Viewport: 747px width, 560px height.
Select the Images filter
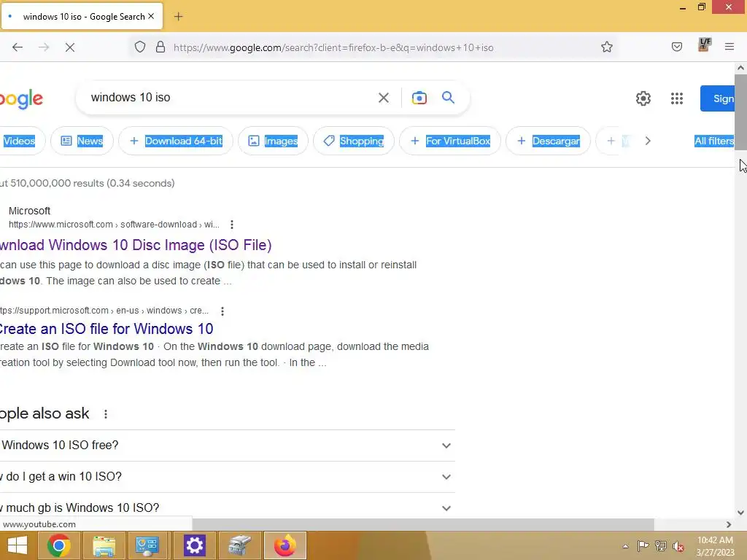[x=273, y=141]
